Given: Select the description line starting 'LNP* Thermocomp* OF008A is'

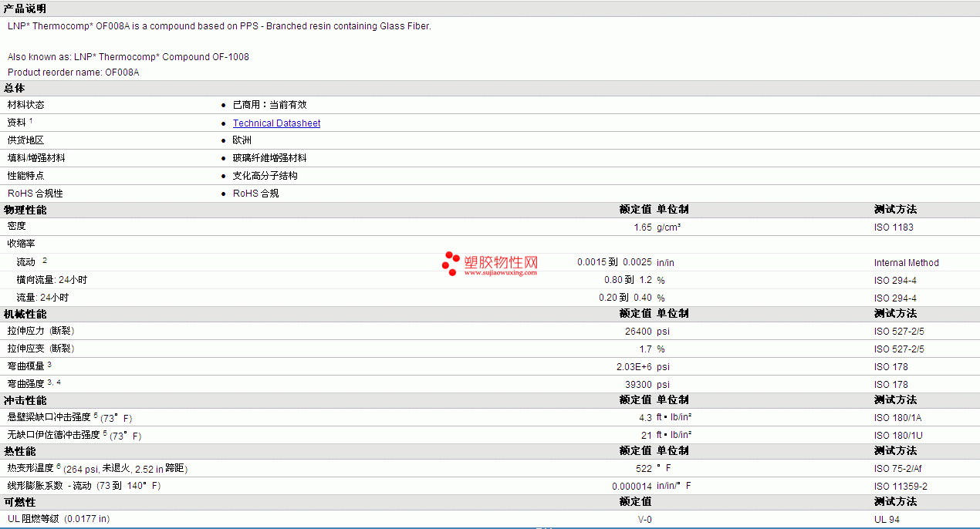Looking at the screenshot, I should [219, 26].
